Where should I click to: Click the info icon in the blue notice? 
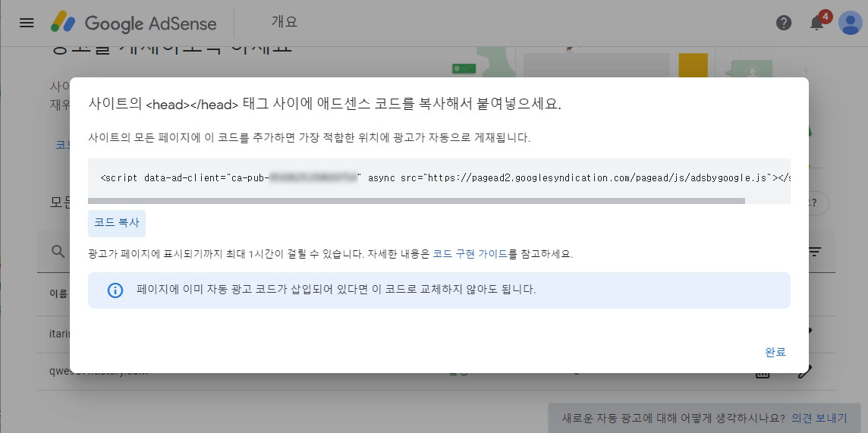click(x=115, y=290)
